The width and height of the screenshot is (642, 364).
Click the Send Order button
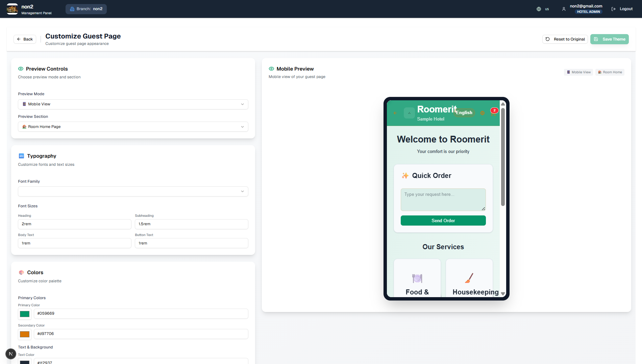click(443, 220)
